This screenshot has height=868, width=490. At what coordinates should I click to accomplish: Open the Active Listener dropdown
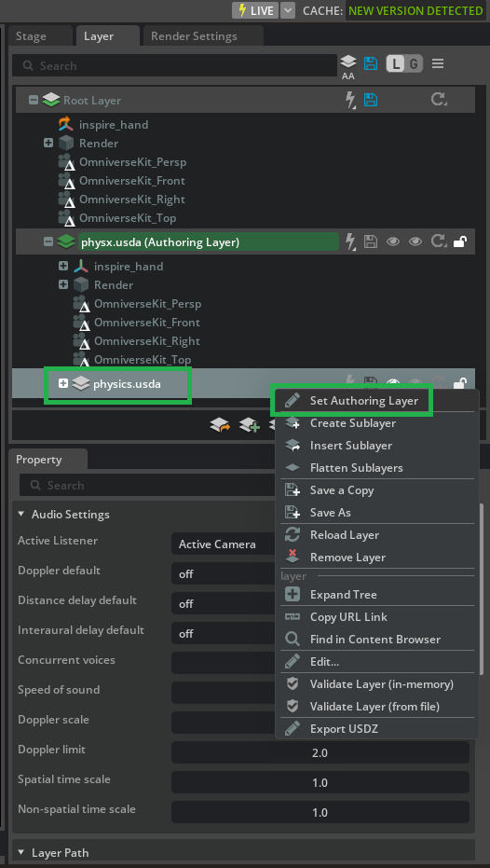225,544
